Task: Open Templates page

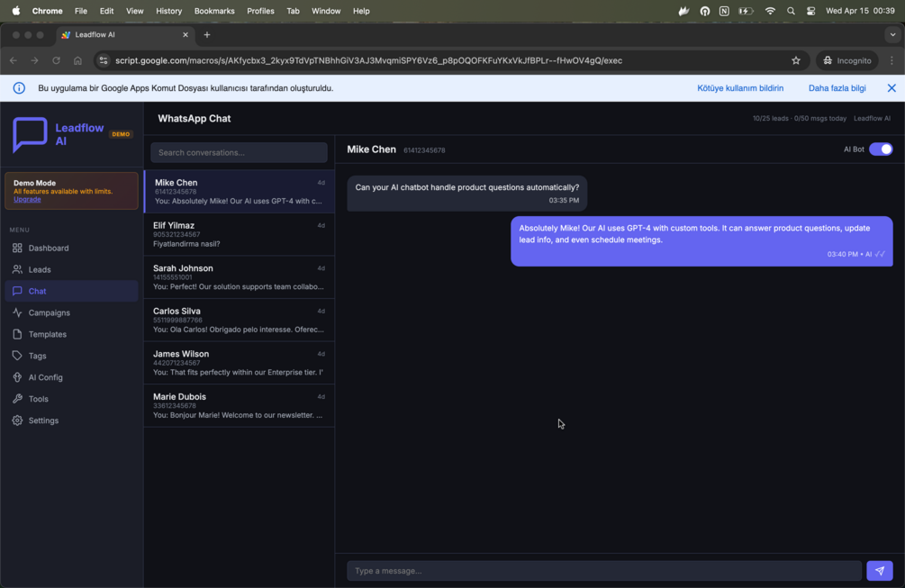Action: click(x=71, y=334)
